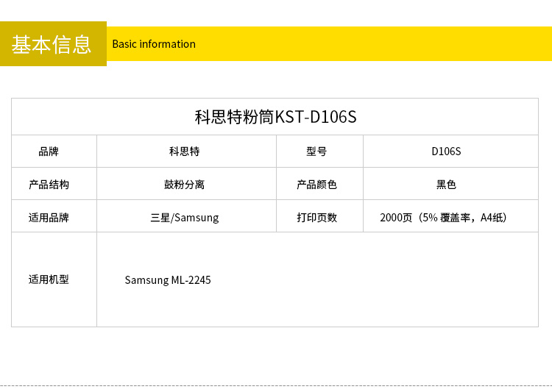Click the 5% 覆盖率 coverage text

coord(447,218)
